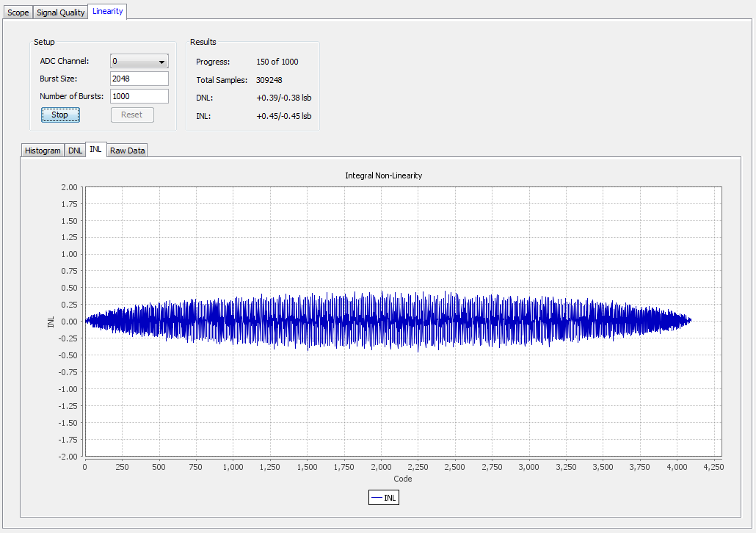The height and width of the screenshot is (533, 756).
Task: Click the vertical INL y-axis label
Action: 51,322
